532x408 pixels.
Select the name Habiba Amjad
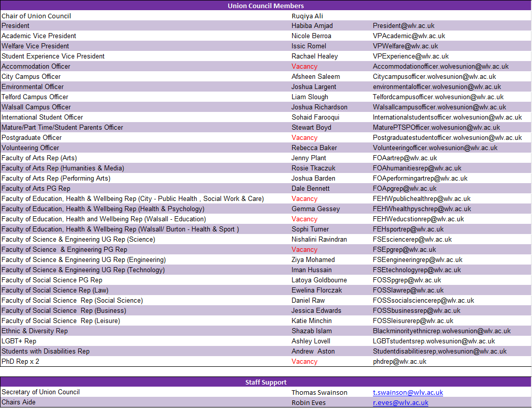point(312,26)
